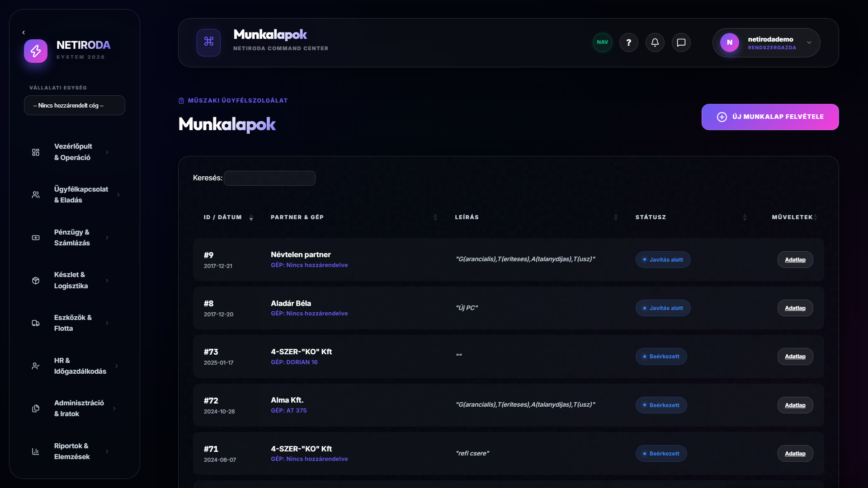This screenshot has height=488, width=868.
Task: Collapse sidebar with the back arrow
Action: coord(24,33)
